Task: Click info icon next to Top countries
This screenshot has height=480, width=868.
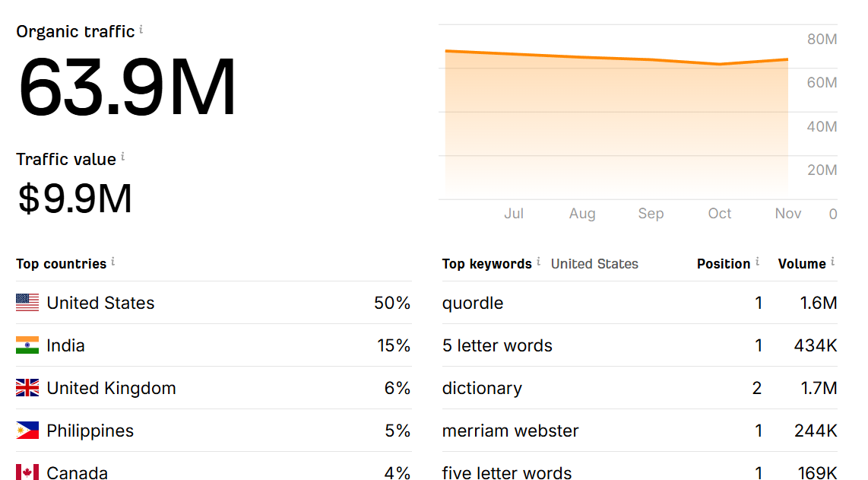Action: 113,262
